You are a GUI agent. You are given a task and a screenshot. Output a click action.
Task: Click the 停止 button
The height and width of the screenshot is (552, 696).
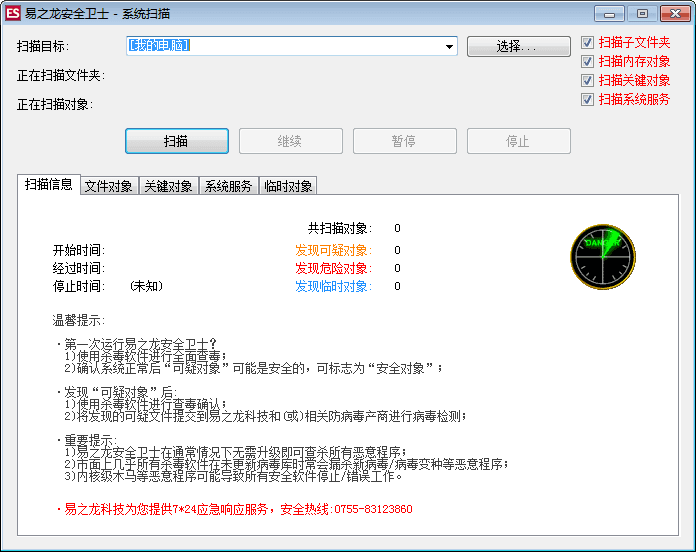518,141
